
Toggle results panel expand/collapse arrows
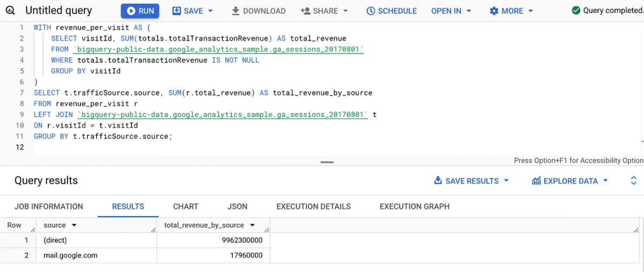pyautogui.click(x=633, y=181)
